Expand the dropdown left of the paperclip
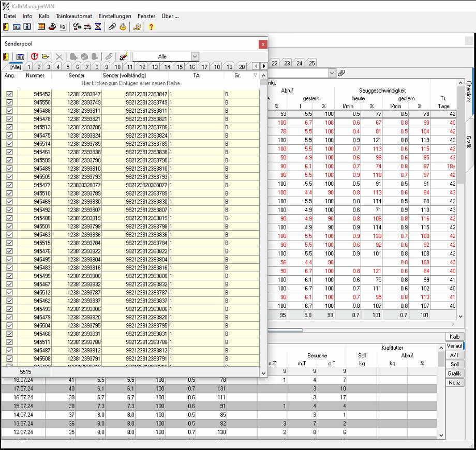The height and width of the screenshot is (450, 476). (332, 73)
